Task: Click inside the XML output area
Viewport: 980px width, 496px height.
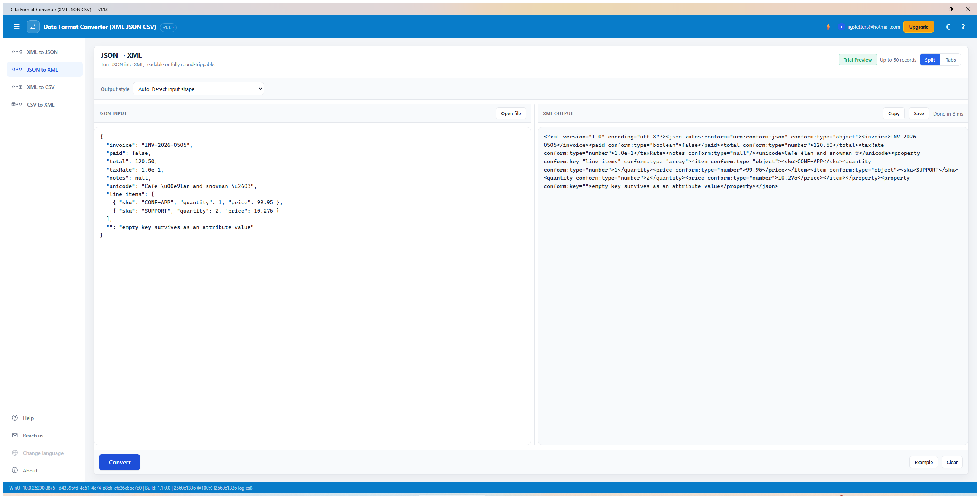Action: (752, 285)
